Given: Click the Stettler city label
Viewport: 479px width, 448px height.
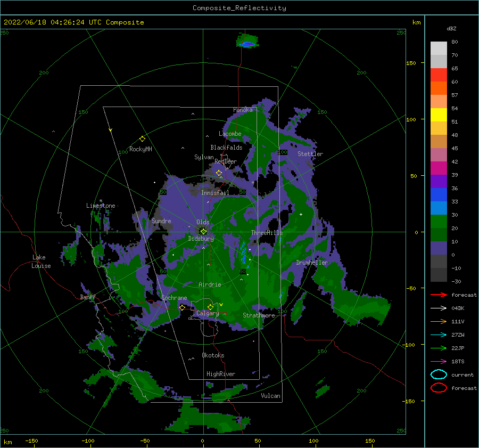Looking at the screenshot, I should pyautogui.click(x=310, y=154).
